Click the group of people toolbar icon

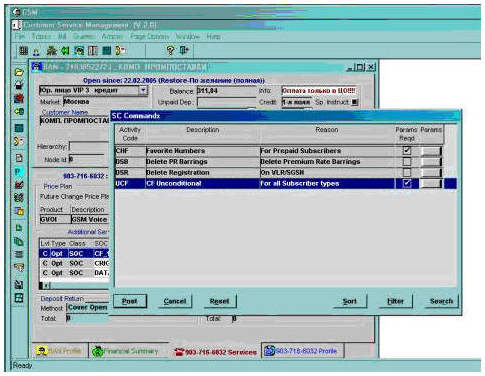click(x=51, y=51)
